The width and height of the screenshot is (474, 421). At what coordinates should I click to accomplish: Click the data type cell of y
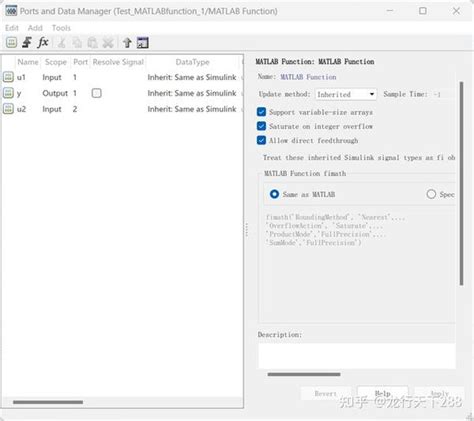pyautogui.click(x=192, y=93)
